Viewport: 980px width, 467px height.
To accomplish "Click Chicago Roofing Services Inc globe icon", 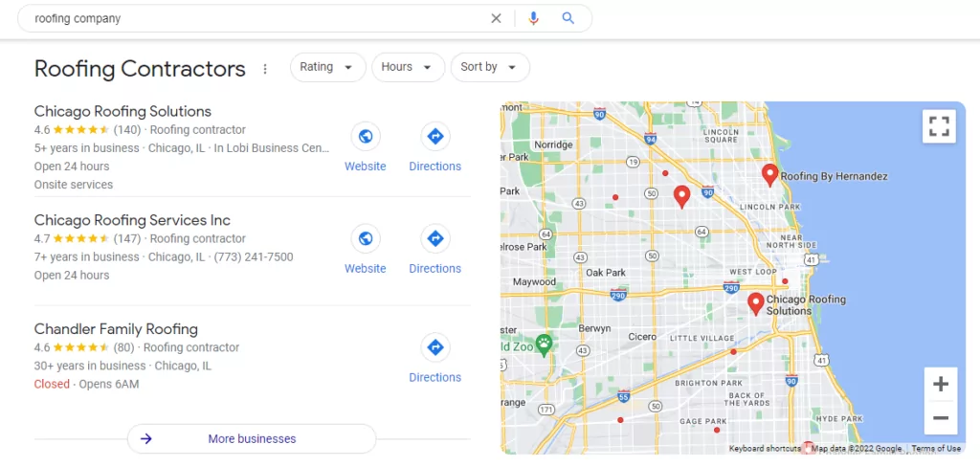I will pos(366,238).
